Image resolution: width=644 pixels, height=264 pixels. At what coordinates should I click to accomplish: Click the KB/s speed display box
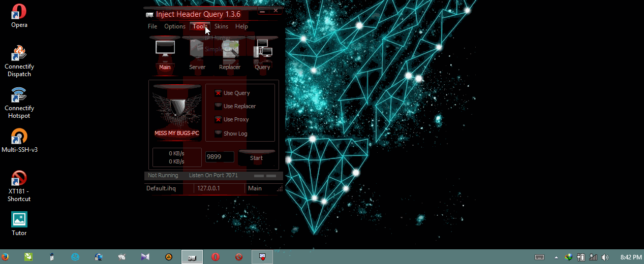click(x=177, y=157)
